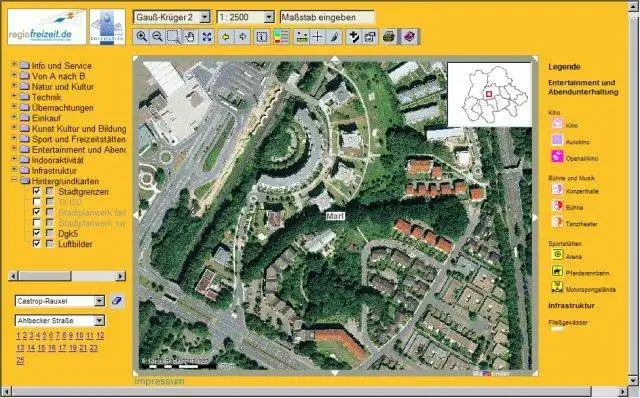
Task: Click the overview map thumbnail
Action: point(489,95)
